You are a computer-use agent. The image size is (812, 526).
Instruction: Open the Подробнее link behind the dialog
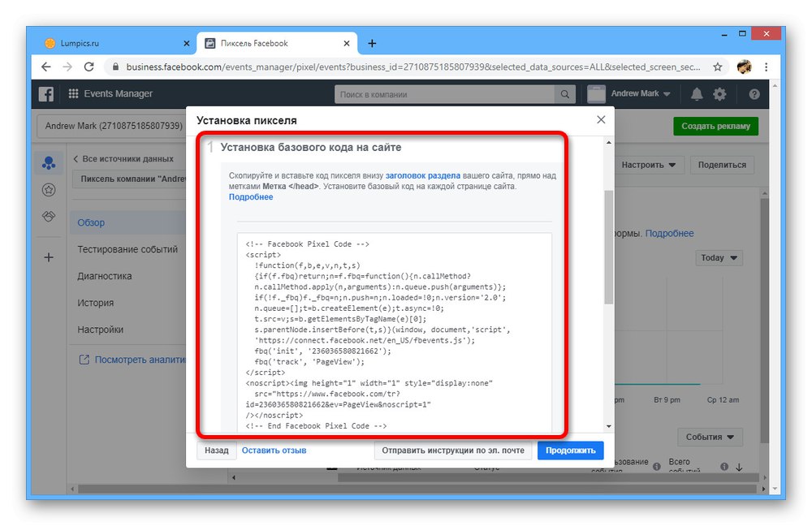click(669, 234)
